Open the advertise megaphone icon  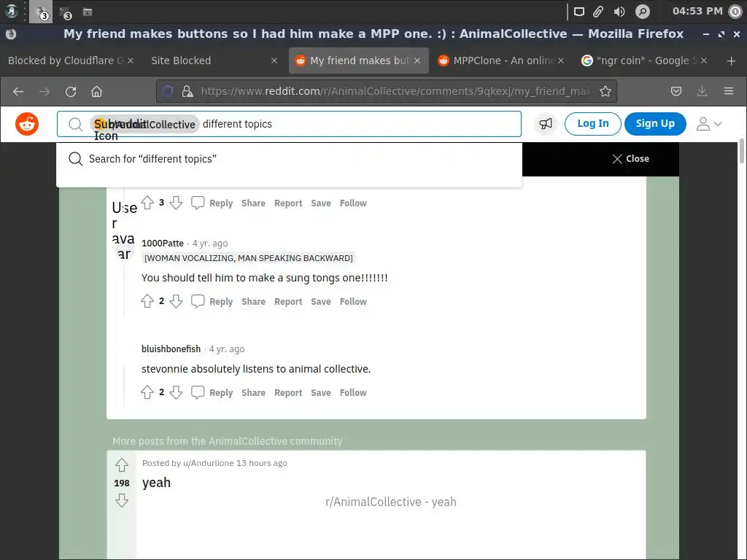coord(546,124)
